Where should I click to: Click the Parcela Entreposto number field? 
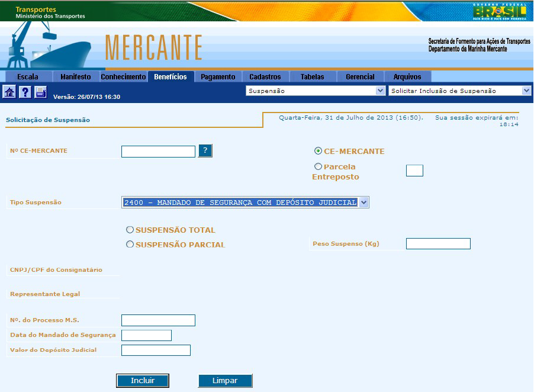point(415,171)
